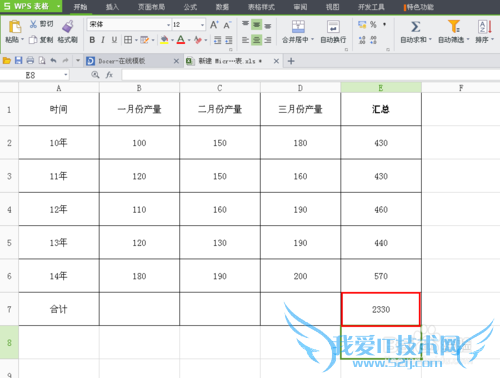Screen dimensions: 500x378
Task: Click the AutoSum sigma icon
Action: (x=415, y=27)
